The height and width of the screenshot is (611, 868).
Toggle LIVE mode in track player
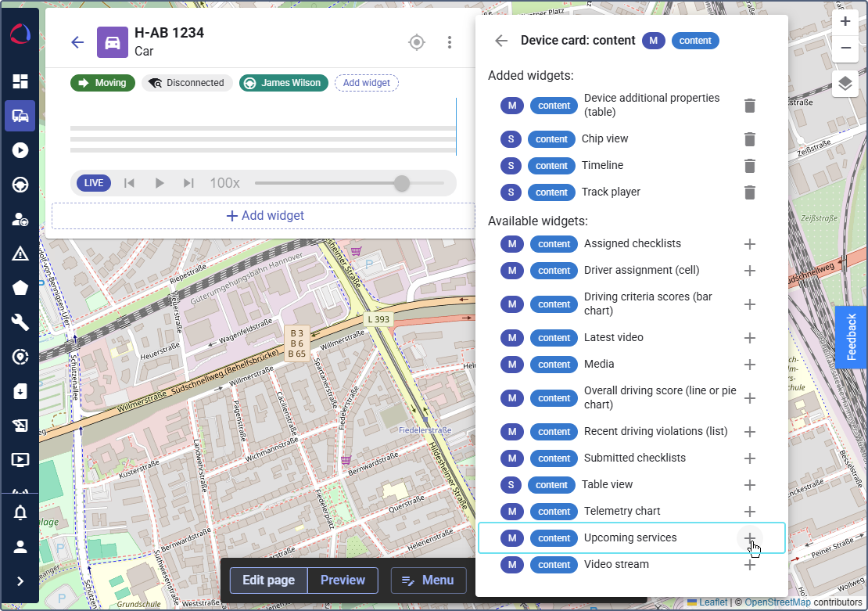point(93,183)
